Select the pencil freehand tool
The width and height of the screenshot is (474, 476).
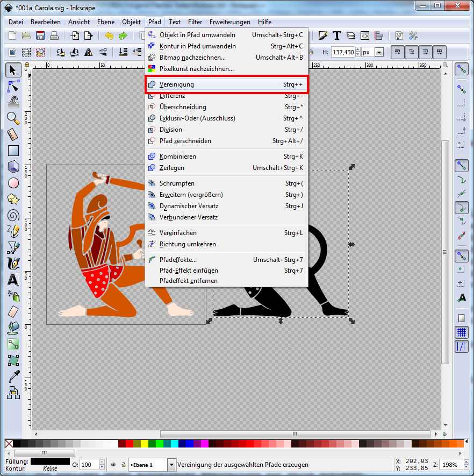13,231
